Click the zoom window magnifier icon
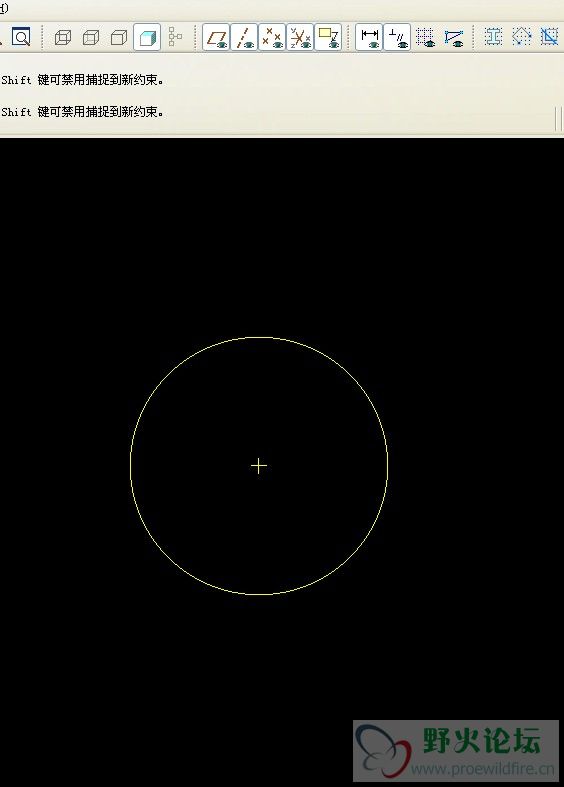 (x=21, y=37)
